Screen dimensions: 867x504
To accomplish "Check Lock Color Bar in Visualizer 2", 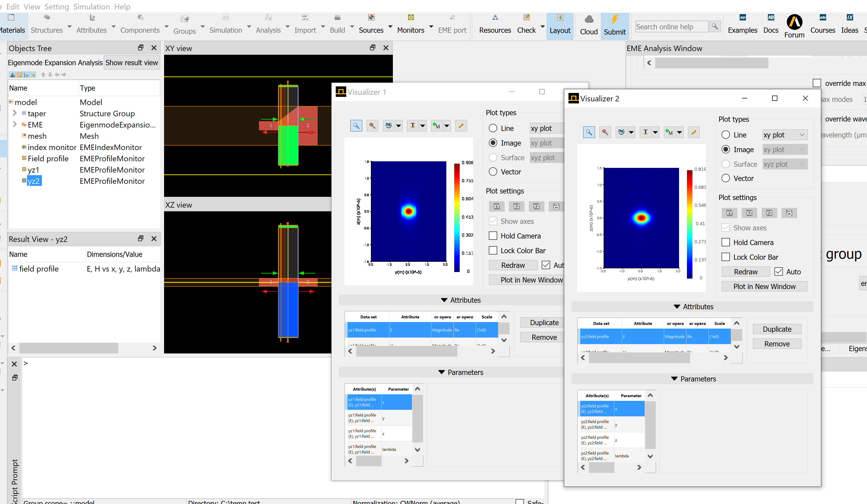I will point(725,257).
